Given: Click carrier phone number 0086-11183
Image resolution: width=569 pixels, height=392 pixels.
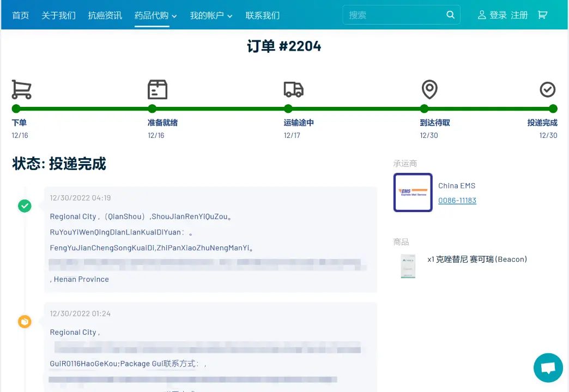Looking at the screenshot, I should [x=457, y=200].
